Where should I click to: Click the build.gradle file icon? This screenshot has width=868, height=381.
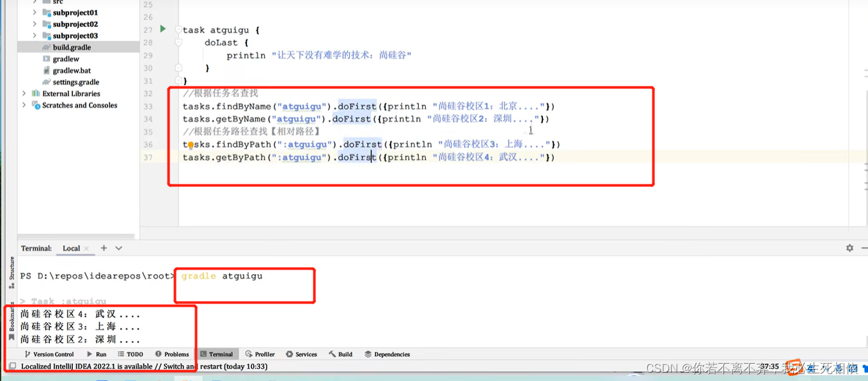click(47, 47)
